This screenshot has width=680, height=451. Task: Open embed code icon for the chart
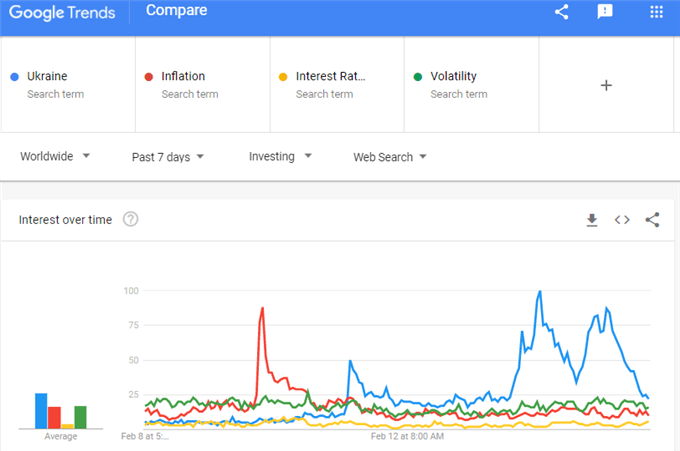[x=622, y=220]
